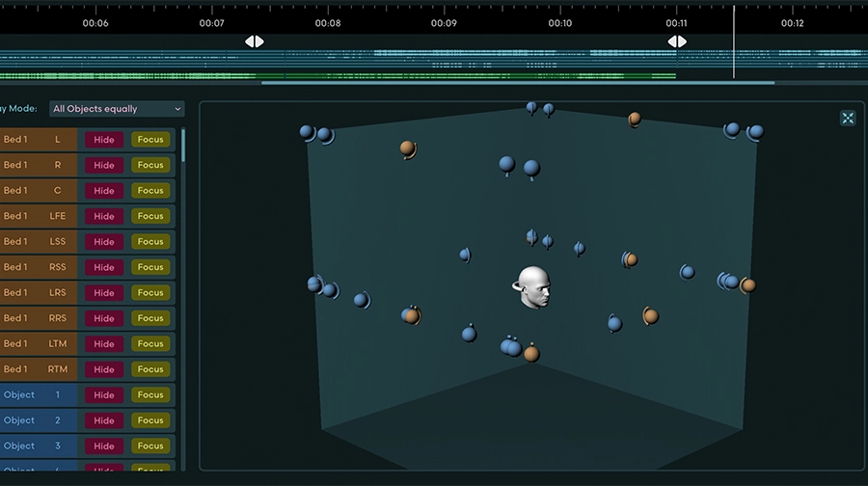
Task: Open the All Objects equally dropdown
Action: [x=117, y=109]
